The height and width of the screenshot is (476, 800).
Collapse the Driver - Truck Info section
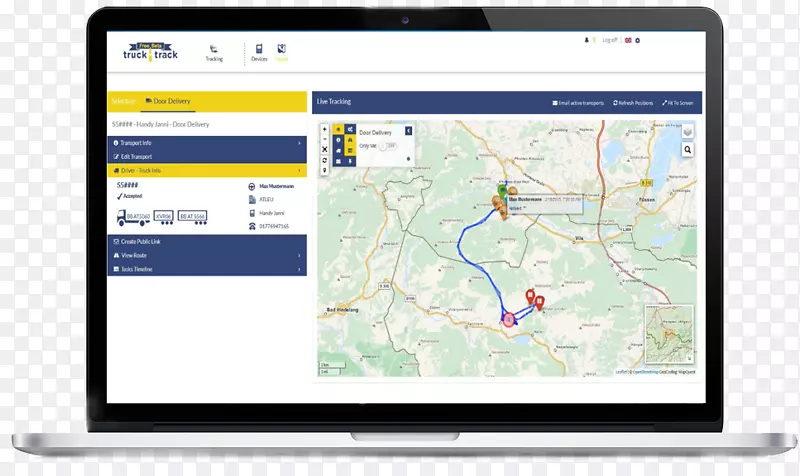(x=207, y=171)
